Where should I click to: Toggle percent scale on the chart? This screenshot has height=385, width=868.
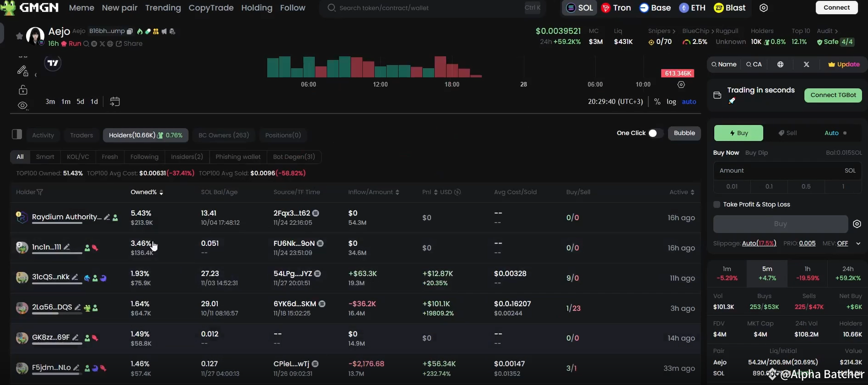(657, 102)
